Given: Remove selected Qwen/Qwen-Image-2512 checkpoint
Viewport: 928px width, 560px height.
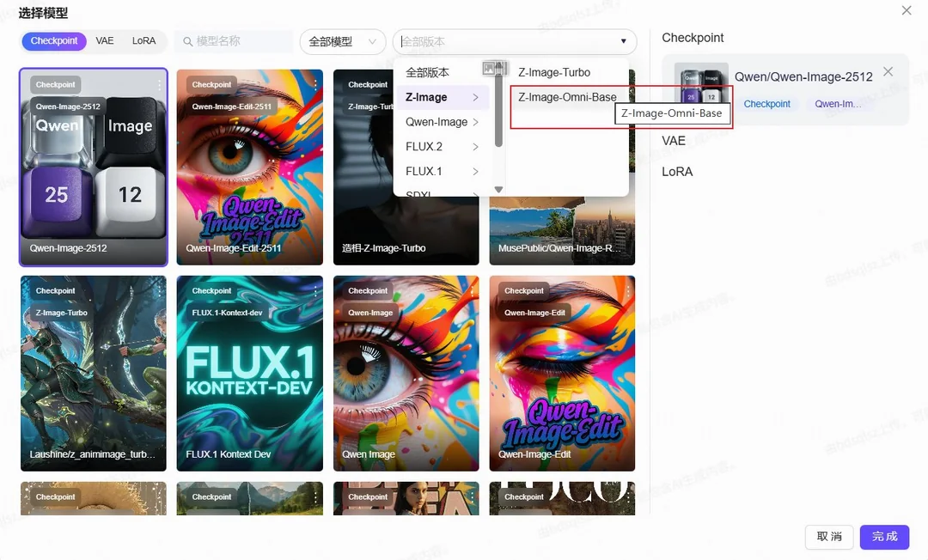Looking at the screenshot, I should (888, 71).
